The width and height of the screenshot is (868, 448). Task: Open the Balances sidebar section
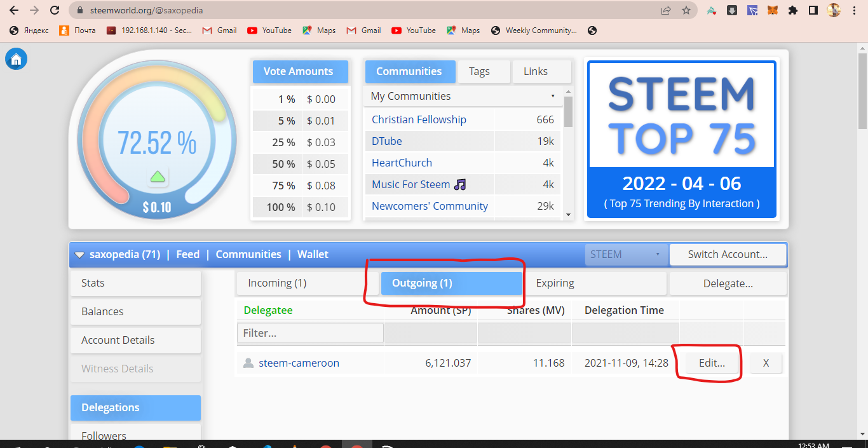click(135, 312)
